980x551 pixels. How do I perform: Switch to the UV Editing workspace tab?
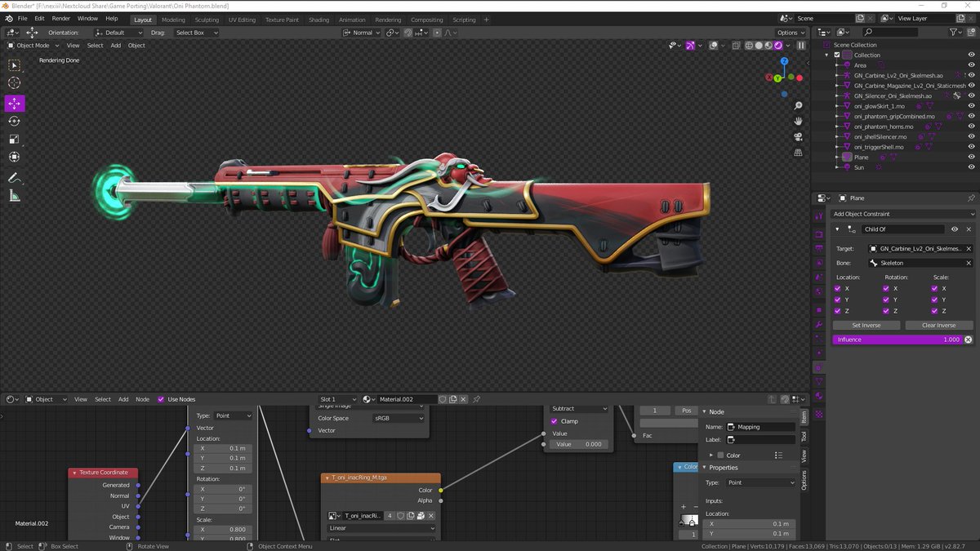(x=242, y=20)
